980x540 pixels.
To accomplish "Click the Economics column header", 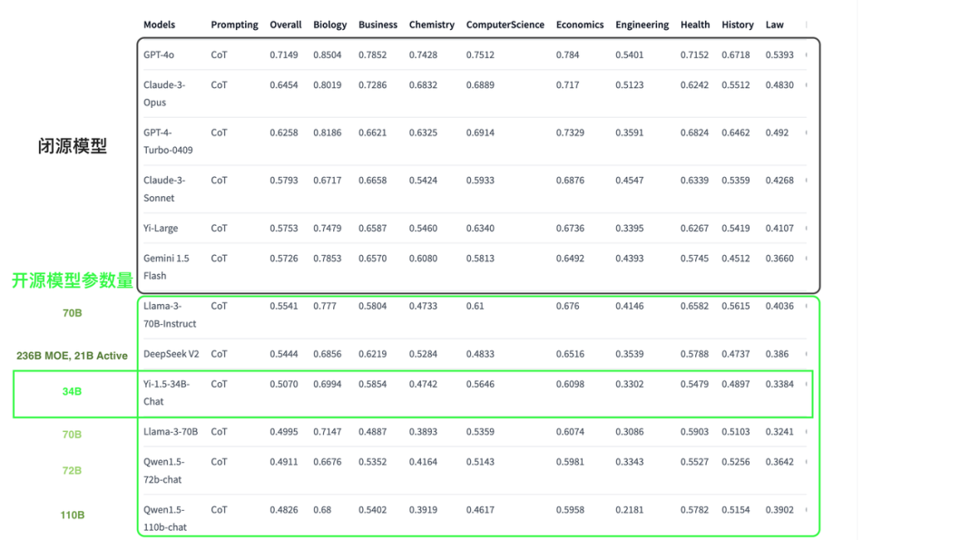I will (579, 25).
